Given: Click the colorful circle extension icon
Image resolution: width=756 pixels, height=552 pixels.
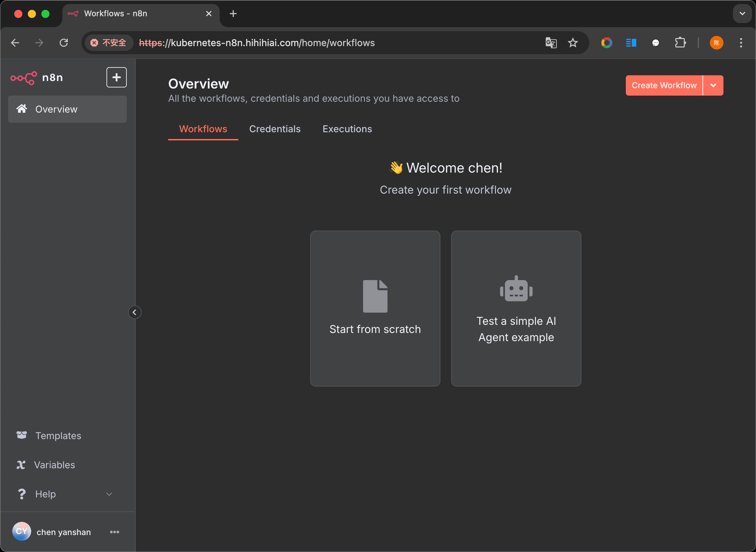Looking at the screenshot, I should (x=606, y=43).
